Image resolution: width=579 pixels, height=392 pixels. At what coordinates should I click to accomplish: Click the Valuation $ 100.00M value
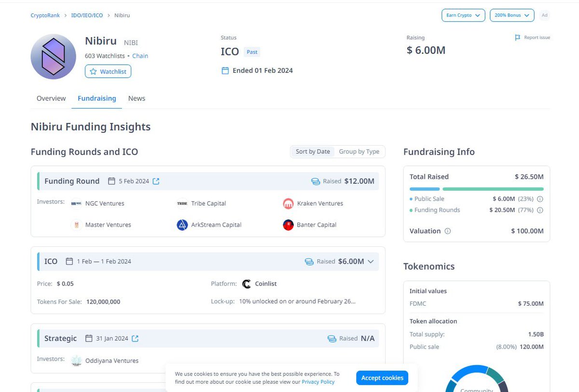point(527,231)
